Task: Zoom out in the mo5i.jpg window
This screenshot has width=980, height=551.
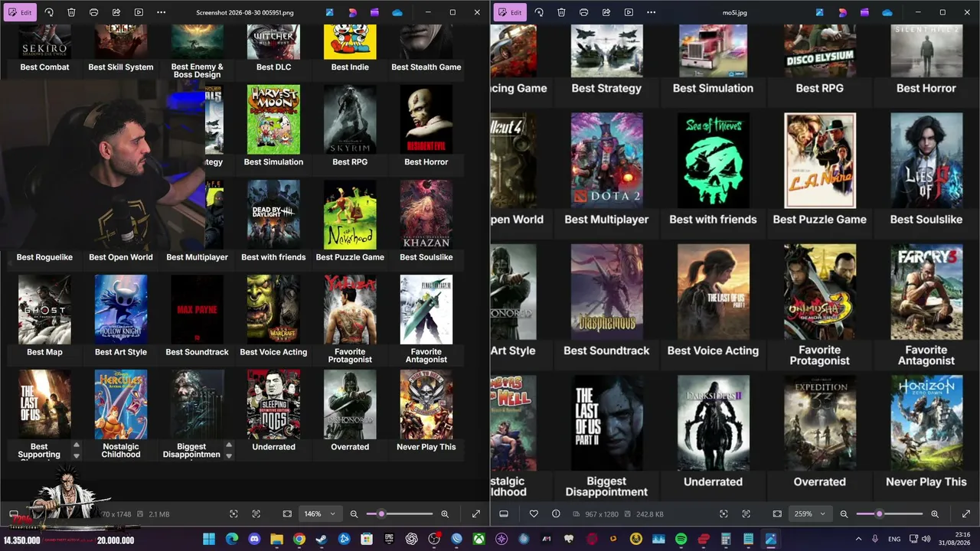Action: pos(844,514)
